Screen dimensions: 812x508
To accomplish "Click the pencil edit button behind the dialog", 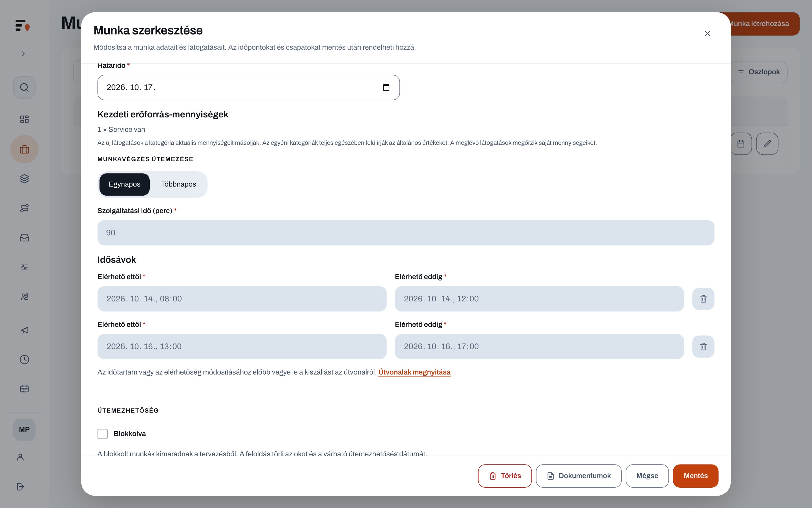I will point(767,144).
